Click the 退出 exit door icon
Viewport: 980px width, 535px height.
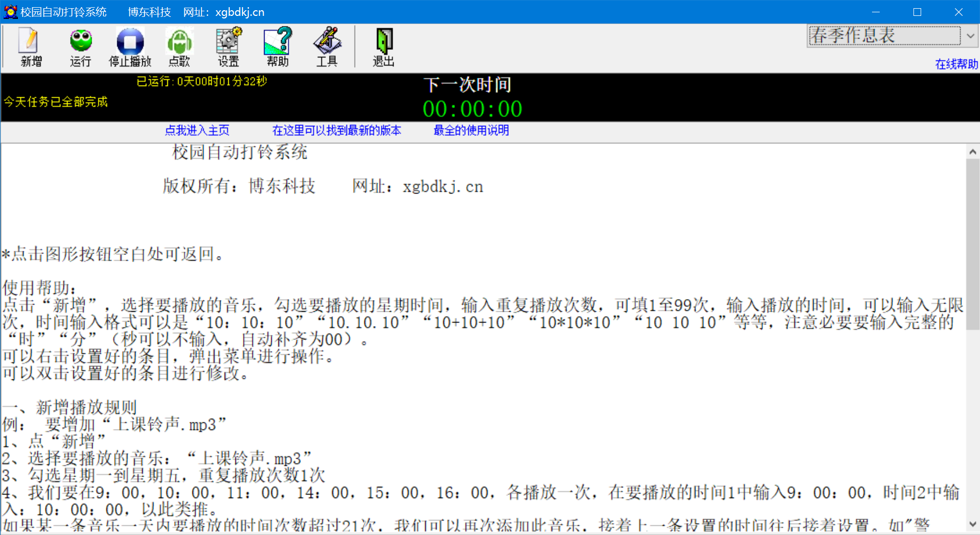click(383, 47)
